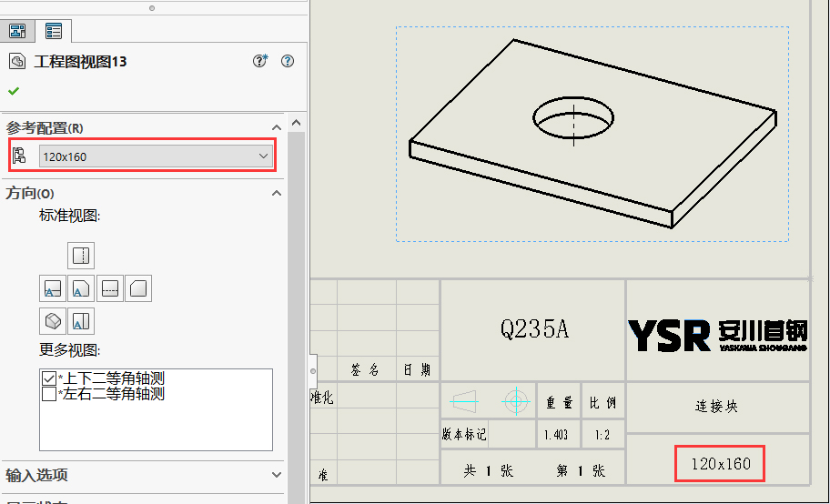The width and height of the screenshot is (830, 504).
Task: Switch to the FeatureManager design tree tab
Action: 17,31
